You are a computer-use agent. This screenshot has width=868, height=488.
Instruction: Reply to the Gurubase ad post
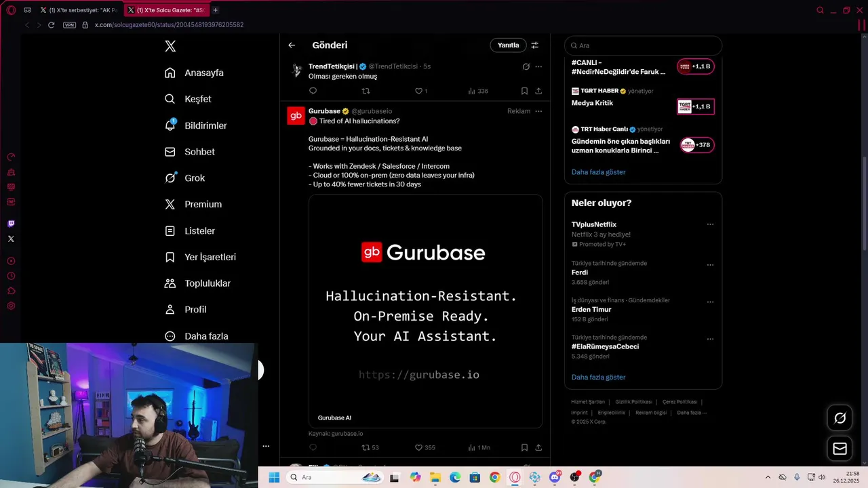pos(313,447)
